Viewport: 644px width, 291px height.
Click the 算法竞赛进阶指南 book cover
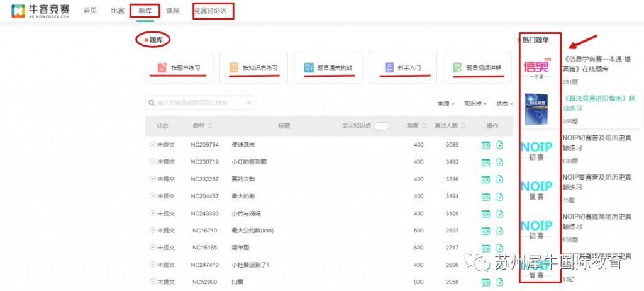(536, 109)
